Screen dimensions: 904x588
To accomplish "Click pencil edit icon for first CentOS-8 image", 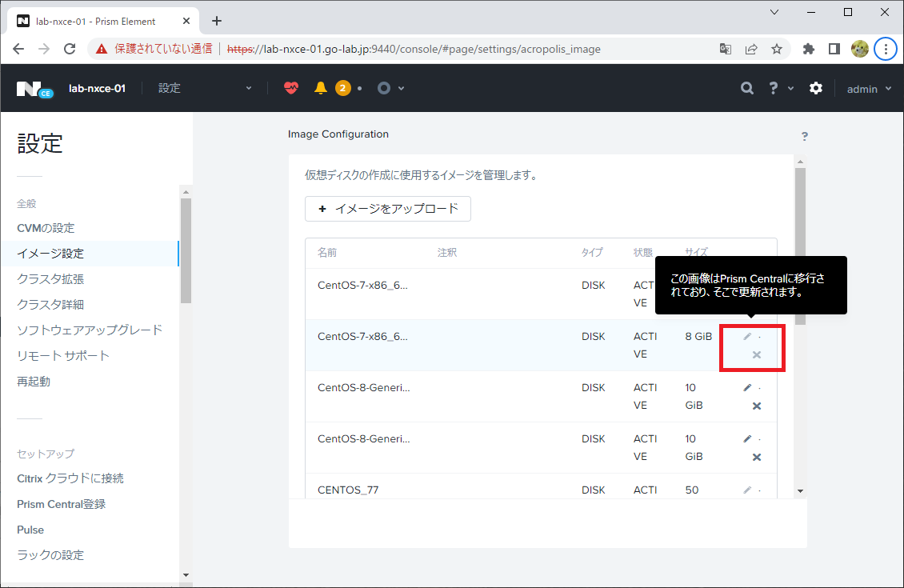I will (747, 388).
